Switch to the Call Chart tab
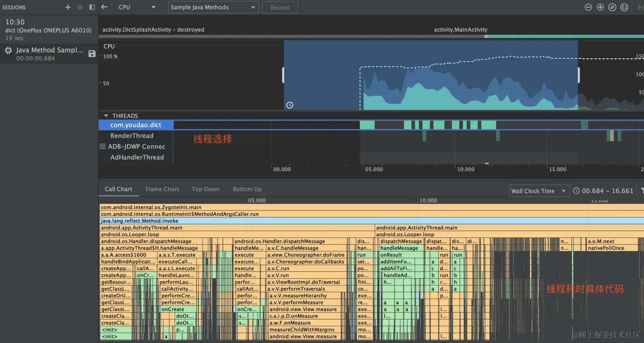The image size is (644, 343). (118, 189)
